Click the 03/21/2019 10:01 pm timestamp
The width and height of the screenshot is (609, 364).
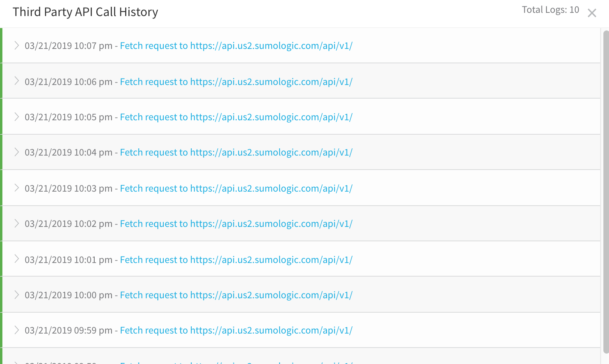(x=69, y=260)
